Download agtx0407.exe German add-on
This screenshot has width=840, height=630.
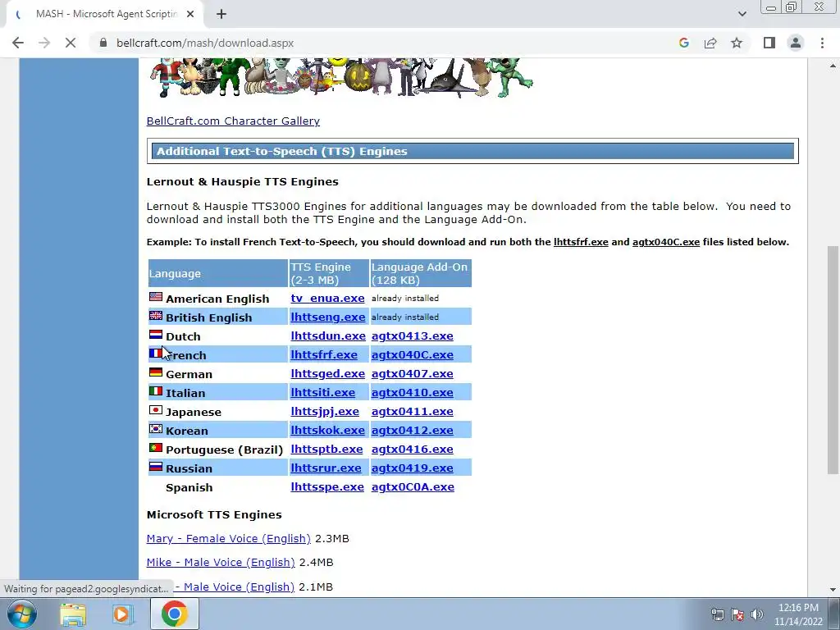click(412, 373)
